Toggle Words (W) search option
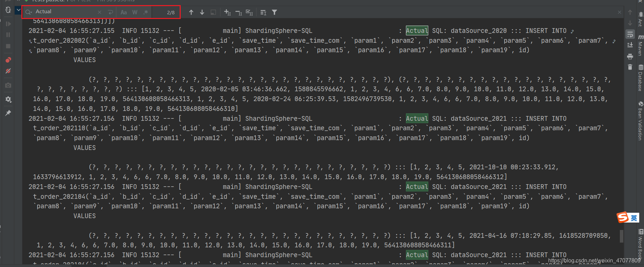 click(135, 12)
